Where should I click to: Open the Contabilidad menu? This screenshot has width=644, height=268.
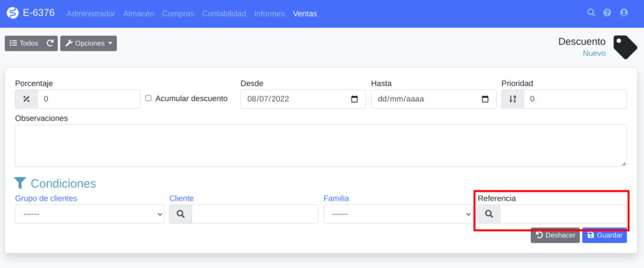click(225, 13)
